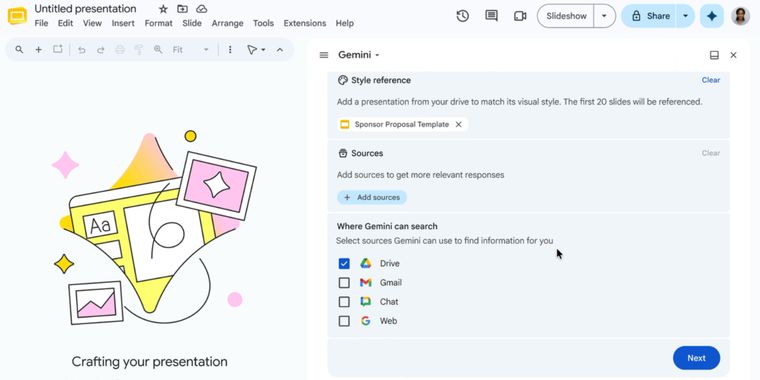This screenshot has height=380, width=760.
Task: Open the more options three-dot icon
Action: pos(230,49)
